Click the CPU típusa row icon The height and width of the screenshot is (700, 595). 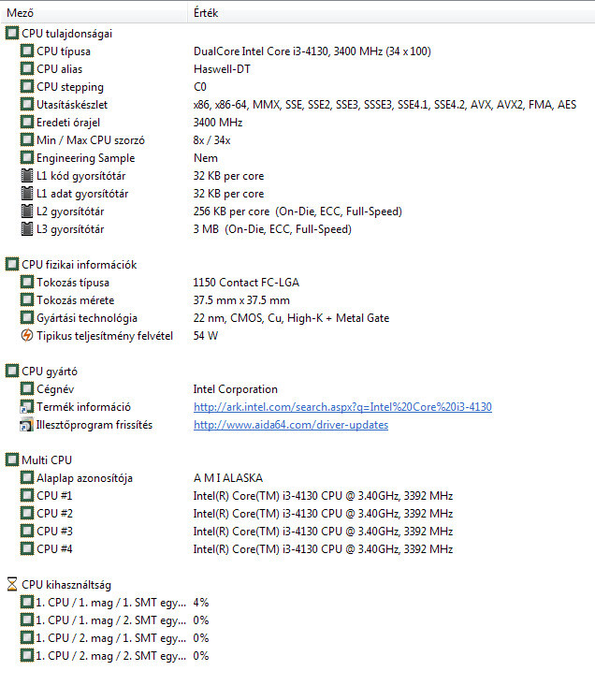[27, 51]
